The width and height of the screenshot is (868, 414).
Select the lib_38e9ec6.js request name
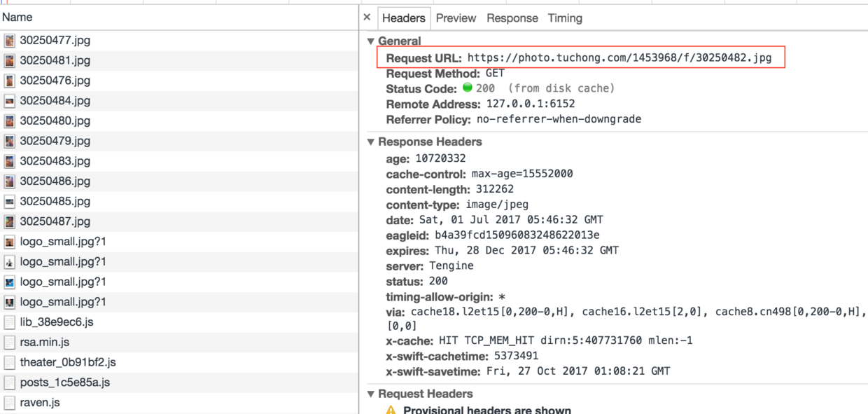(x=57, y=322)
